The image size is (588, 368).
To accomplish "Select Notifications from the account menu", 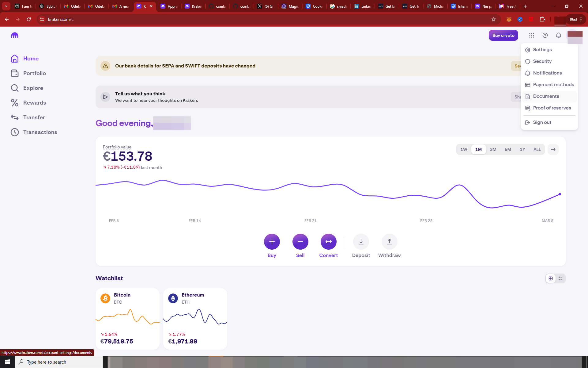I will 549,73.
